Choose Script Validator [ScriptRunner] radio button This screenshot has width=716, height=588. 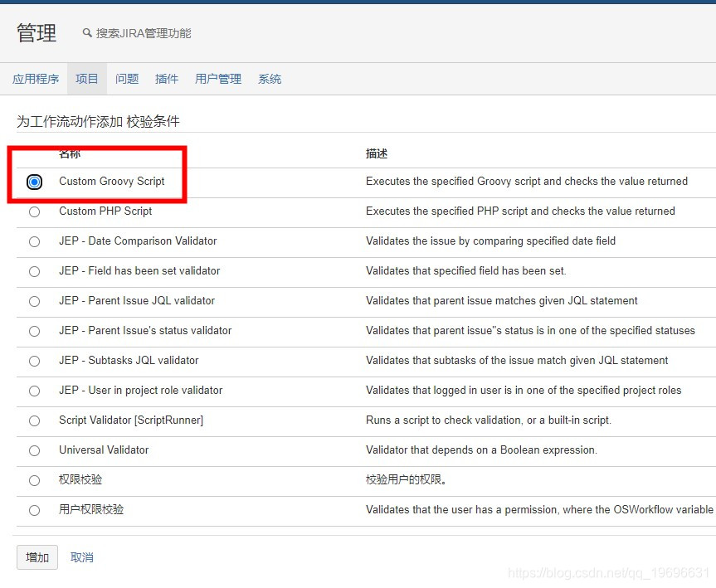[34, 420]
